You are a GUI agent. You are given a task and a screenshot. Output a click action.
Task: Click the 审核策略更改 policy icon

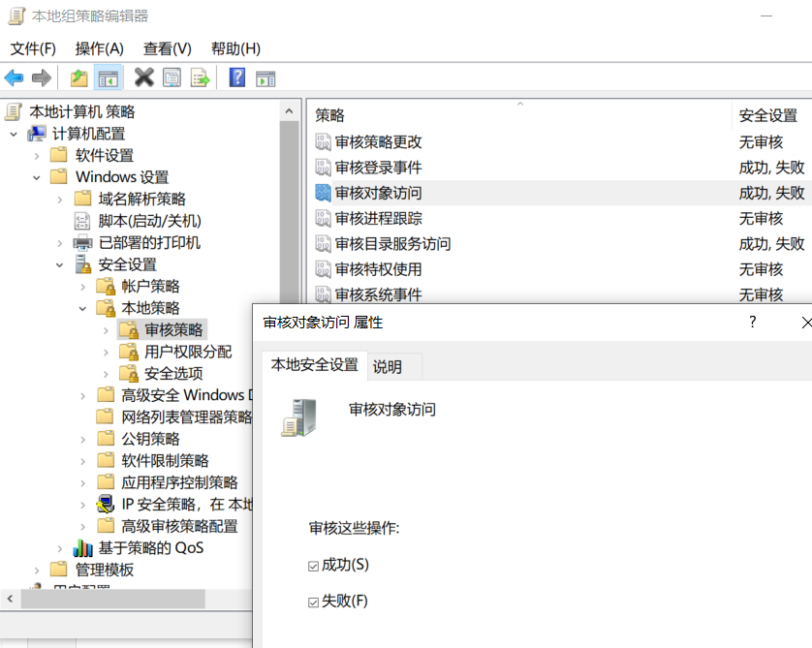323,141
